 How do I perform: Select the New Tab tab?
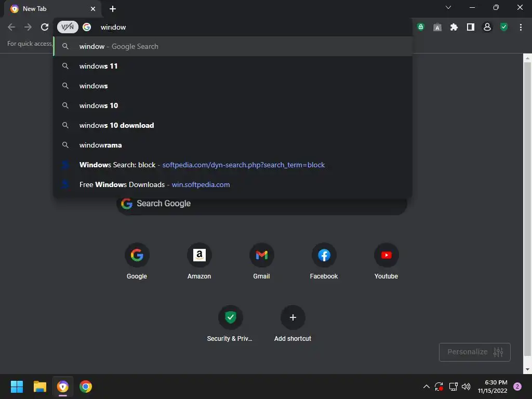click(52, 9)
